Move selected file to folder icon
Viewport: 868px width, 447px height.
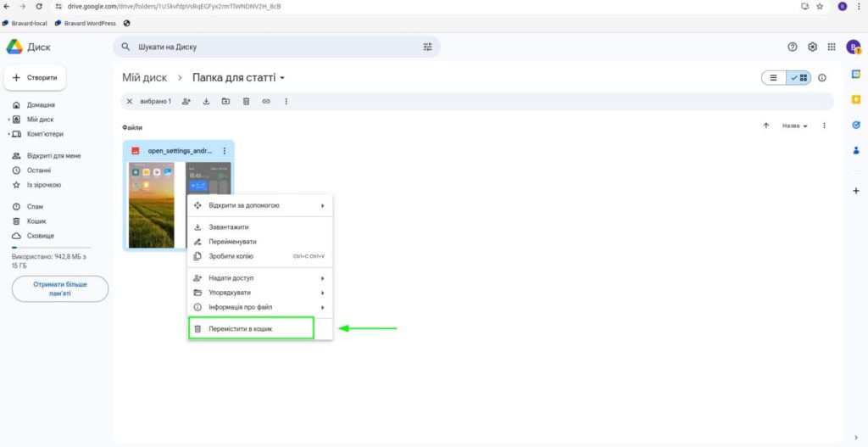(225, 102)
